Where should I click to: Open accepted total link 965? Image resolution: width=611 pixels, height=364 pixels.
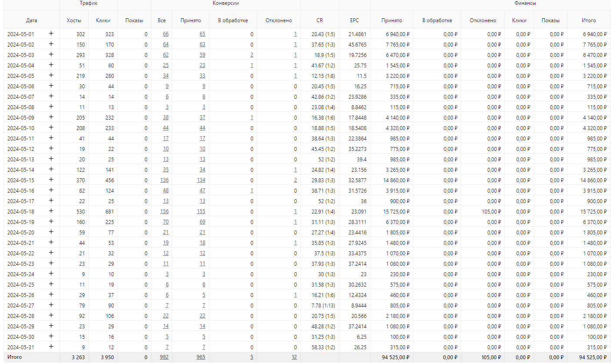(x=201, y=357)
